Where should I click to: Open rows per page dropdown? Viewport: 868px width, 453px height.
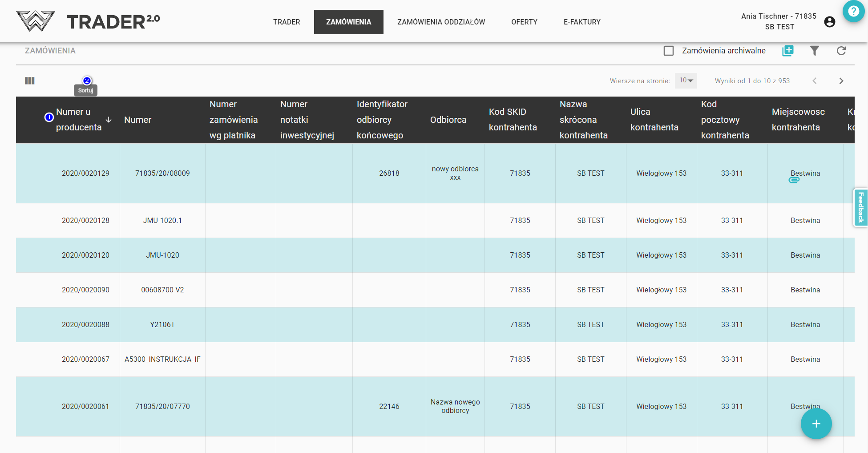686,81
